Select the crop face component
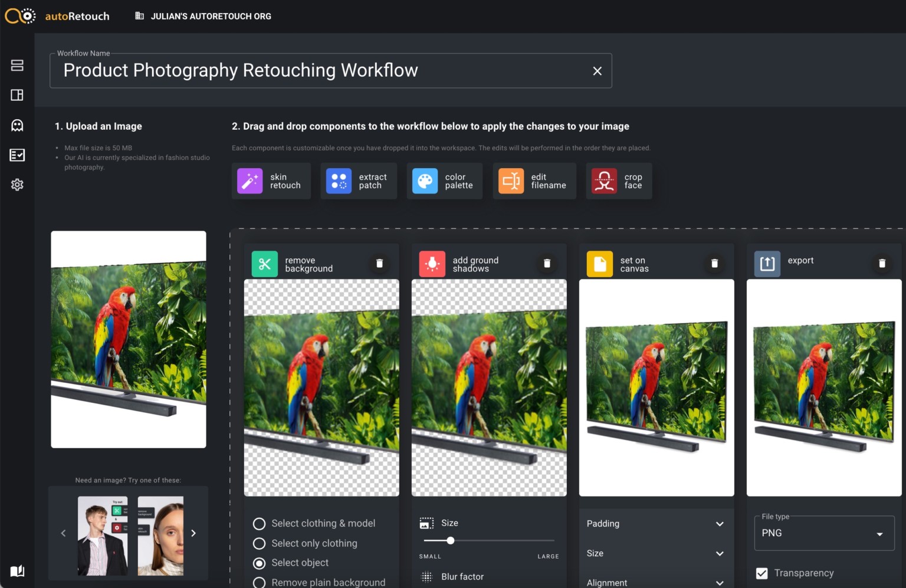 click(619, 181)
